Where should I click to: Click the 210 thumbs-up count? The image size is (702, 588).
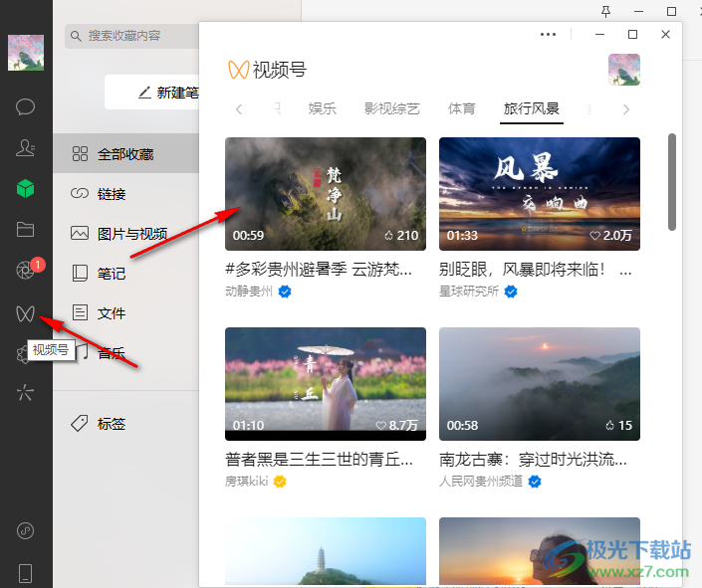click(x=401, y=236)
